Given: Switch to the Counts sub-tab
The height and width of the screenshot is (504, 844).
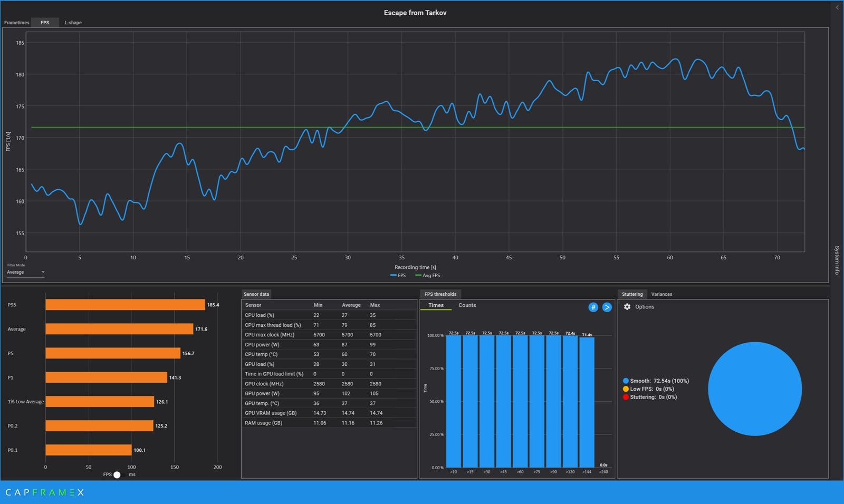Looking at the screenshot, I should point(467,305).
